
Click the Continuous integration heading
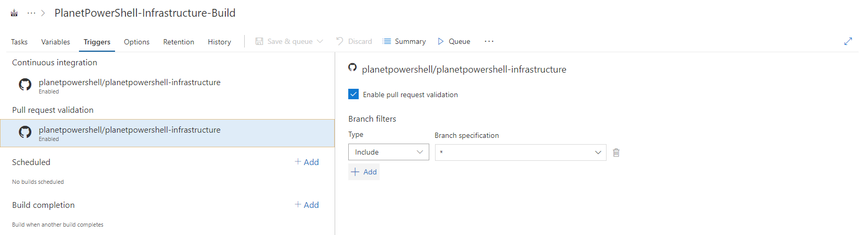54,62
